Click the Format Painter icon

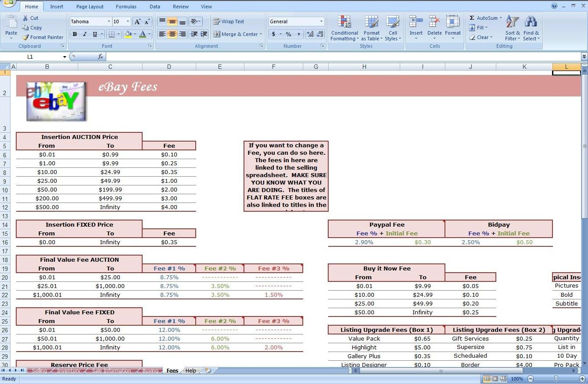point(26,37)
